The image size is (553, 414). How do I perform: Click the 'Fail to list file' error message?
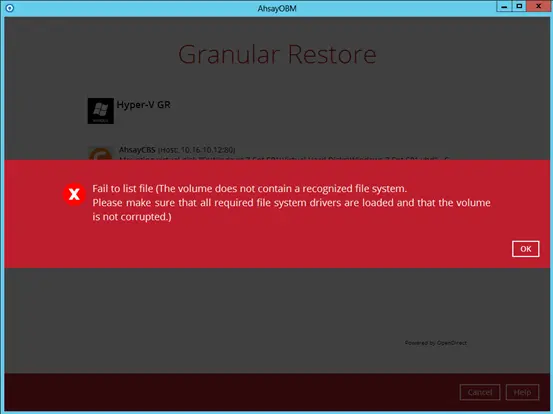click(291, 202)
